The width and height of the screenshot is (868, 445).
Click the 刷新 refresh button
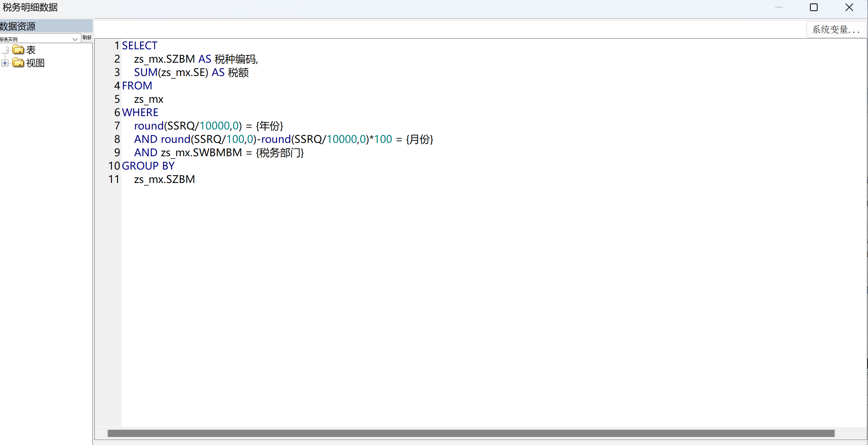87,37
